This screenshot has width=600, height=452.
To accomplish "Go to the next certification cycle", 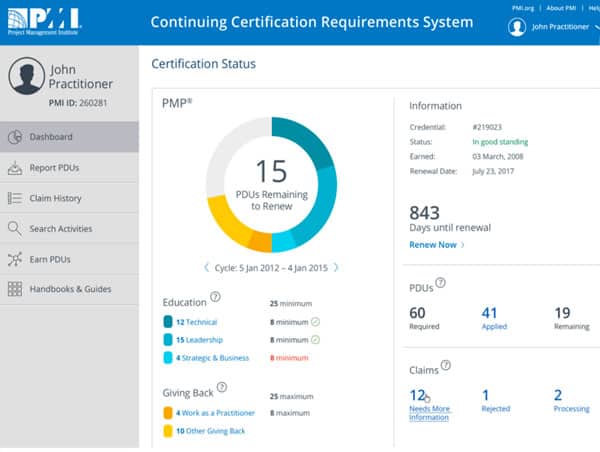I will pos(336,267).
